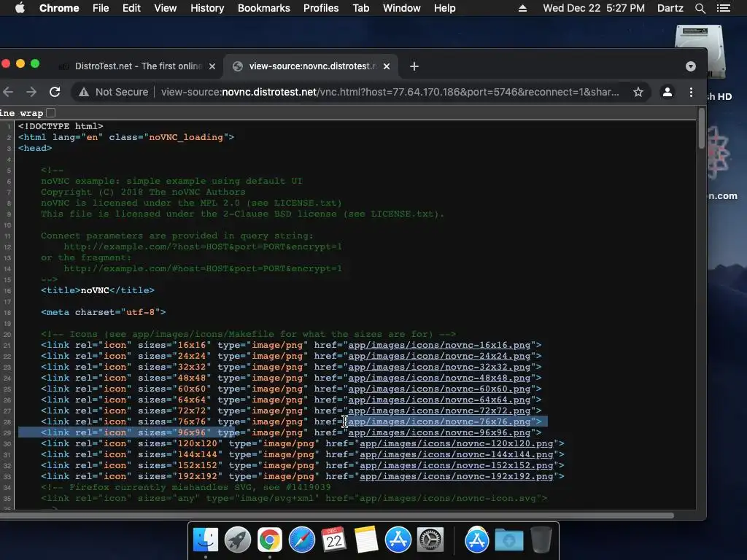This screenshot has height=560, width=747.
Task: Open the novnc-72x72.png link
Action: pyautogui.click(x=439, y=411)
